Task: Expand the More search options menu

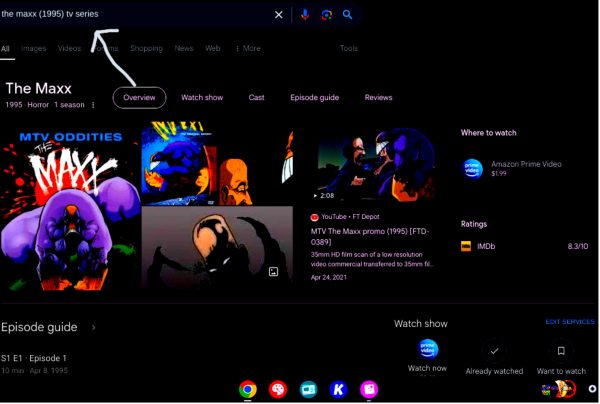Action: pos(248,49)
